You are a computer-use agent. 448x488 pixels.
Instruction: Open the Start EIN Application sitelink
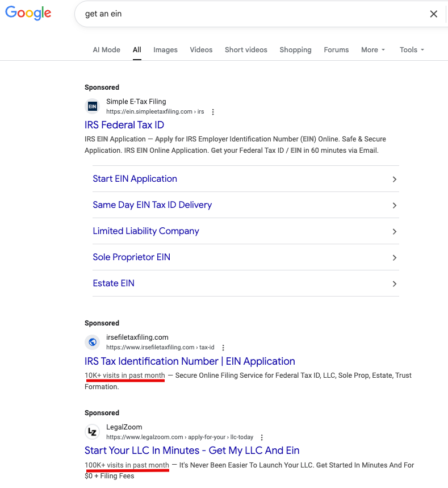click(x=135, y=178)
